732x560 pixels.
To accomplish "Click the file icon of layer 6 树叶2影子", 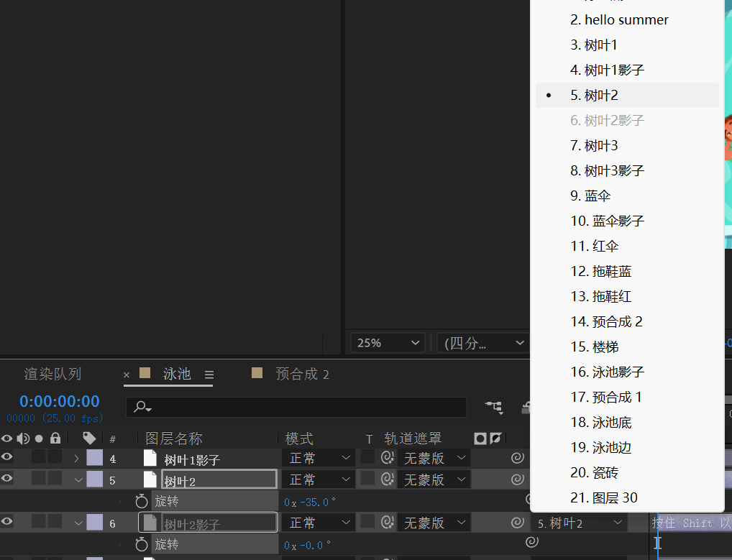I will click(x=150, y=522).
